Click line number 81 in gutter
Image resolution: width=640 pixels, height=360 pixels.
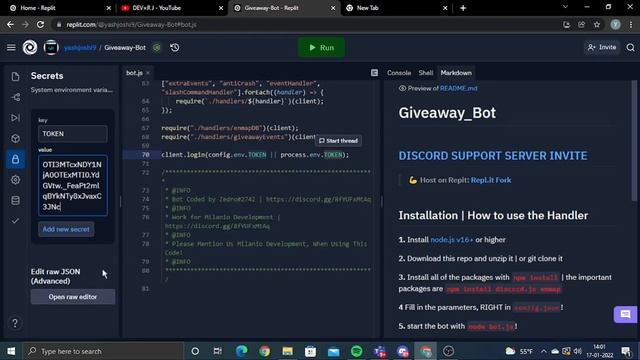(x=145, y=289)
